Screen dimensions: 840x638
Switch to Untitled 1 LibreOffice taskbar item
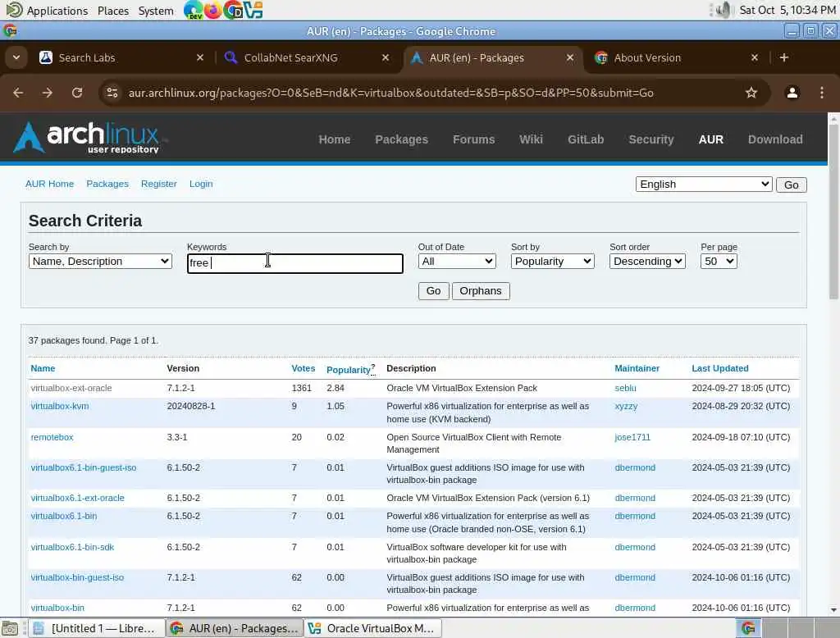[96, 628]
